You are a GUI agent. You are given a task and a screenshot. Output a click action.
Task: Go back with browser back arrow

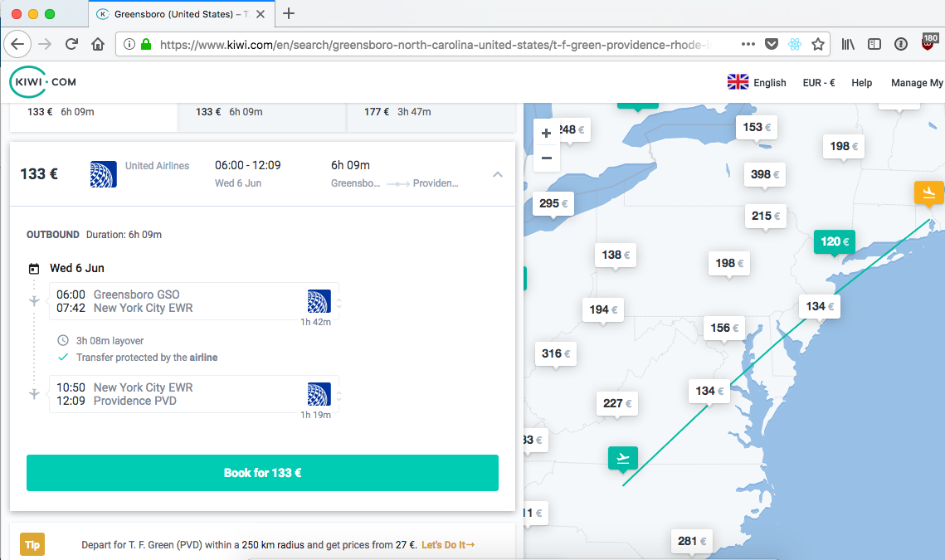(x=17, y=44)
